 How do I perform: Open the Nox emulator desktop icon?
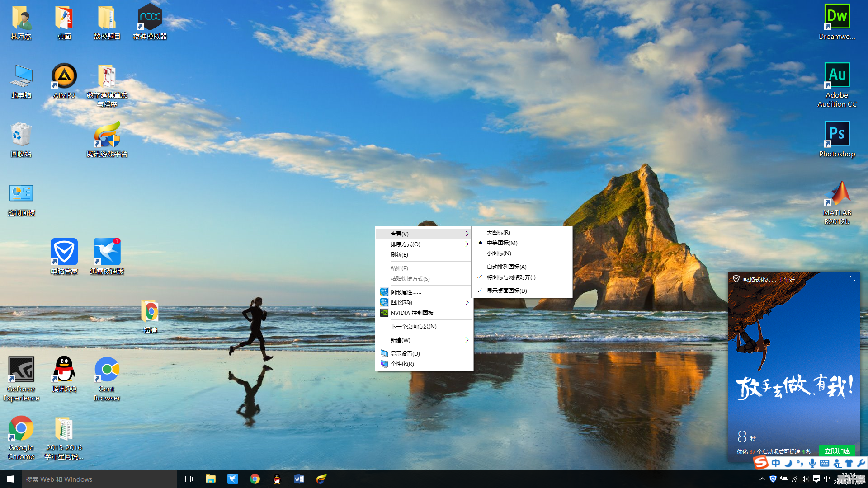pos(150,18)
